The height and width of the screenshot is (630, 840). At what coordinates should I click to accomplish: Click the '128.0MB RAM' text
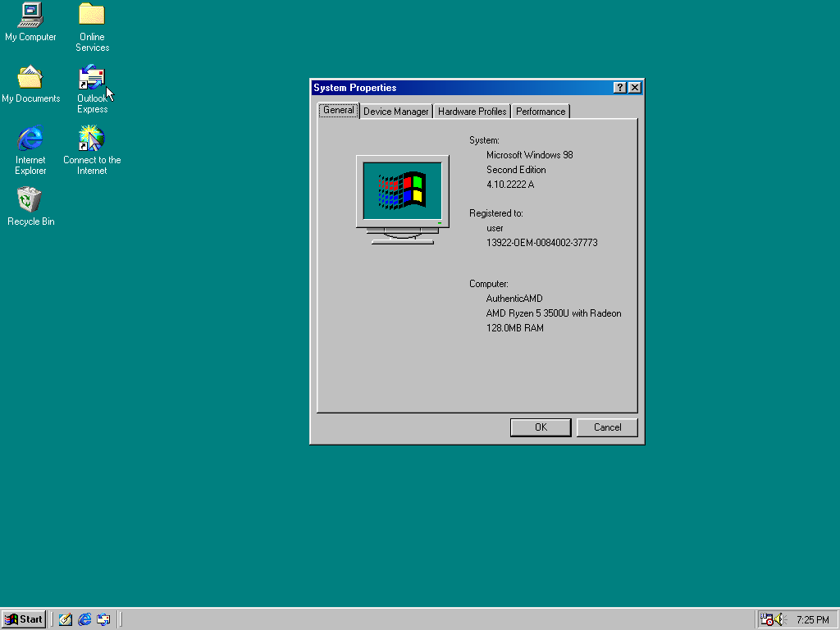click(x=515, y=328)
